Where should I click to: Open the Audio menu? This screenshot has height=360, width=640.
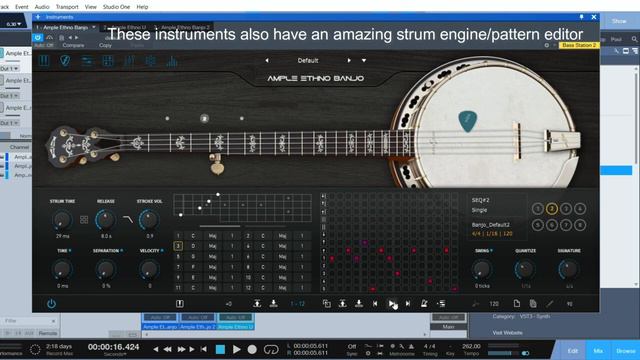pyautogui.click(x=42, y=7)
